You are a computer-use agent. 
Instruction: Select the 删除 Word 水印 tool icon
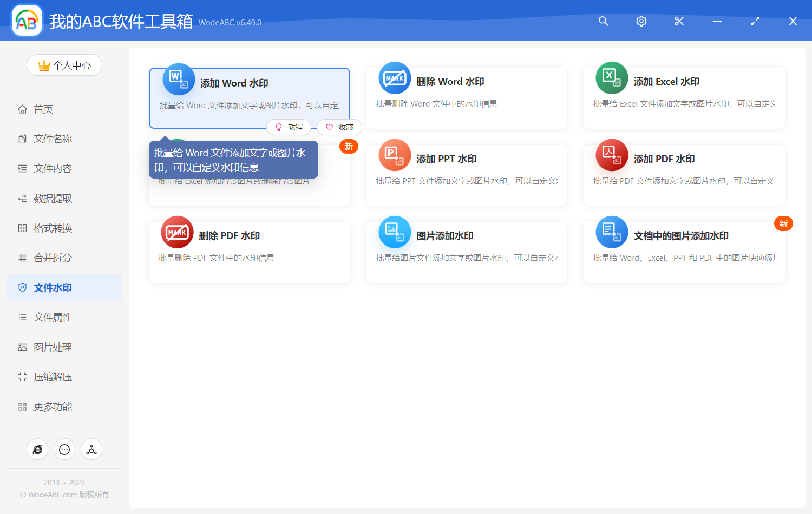(x=395, y=78)
